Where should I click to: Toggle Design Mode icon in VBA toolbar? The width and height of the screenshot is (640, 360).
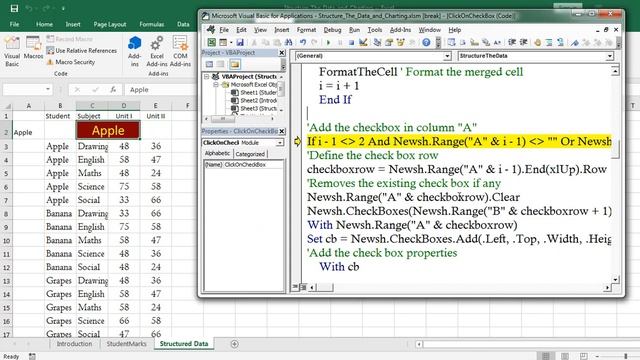tap(363, 42)
